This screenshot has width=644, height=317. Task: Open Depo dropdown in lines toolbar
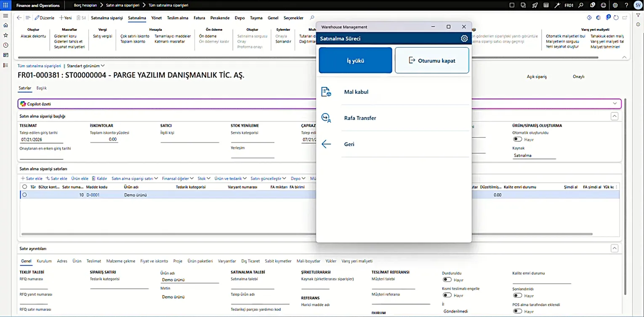[298, 178]
